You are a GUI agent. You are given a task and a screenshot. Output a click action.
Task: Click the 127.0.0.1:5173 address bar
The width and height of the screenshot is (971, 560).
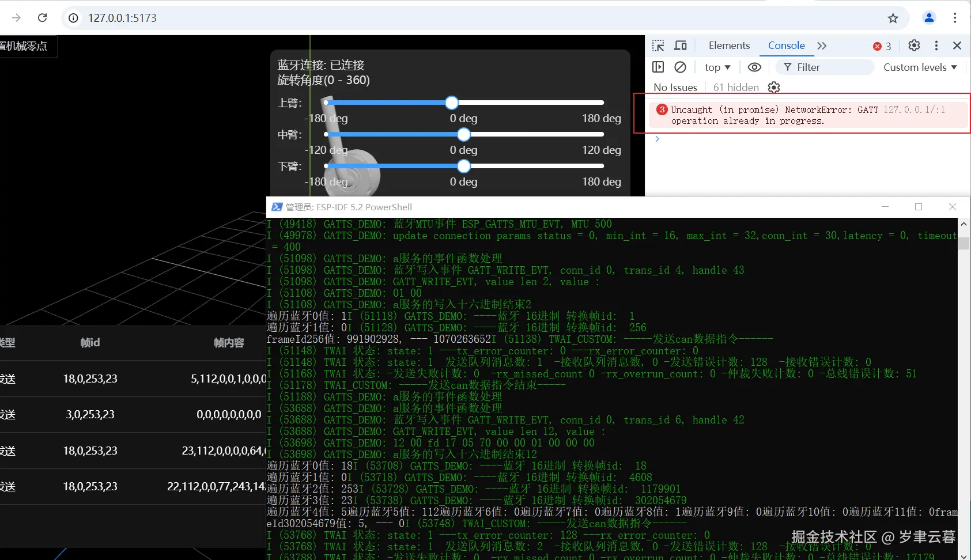484,18
